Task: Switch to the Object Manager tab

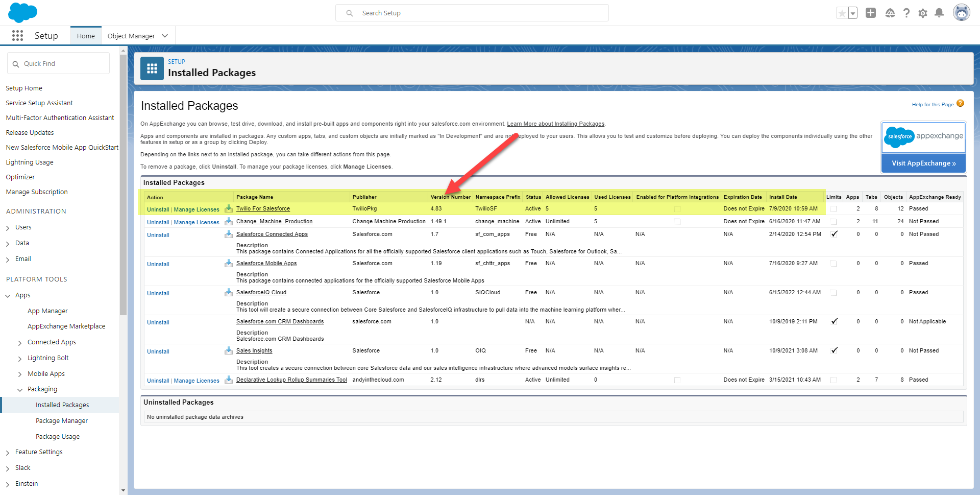Action: pyautogui.click(x=131, y=36)
